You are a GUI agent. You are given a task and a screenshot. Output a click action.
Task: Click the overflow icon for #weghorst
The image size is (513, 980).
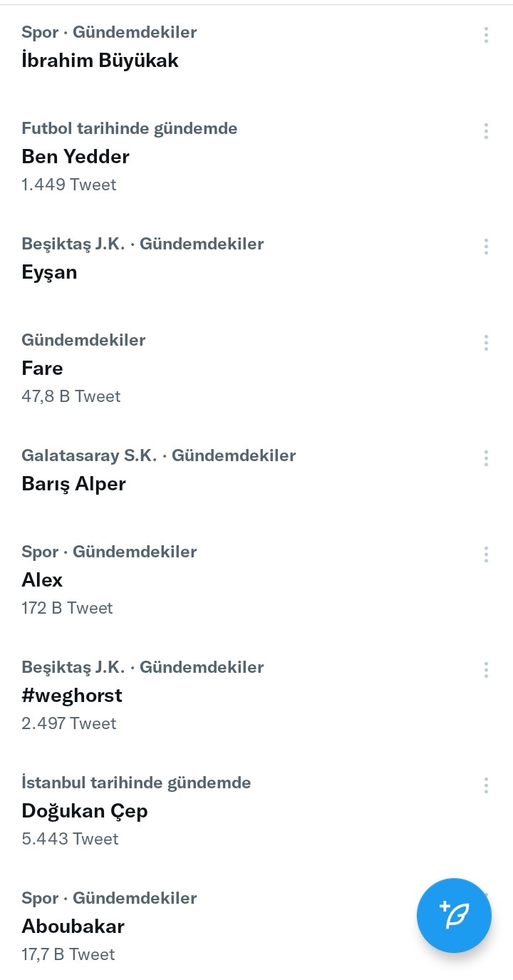(x=486, y=670)
